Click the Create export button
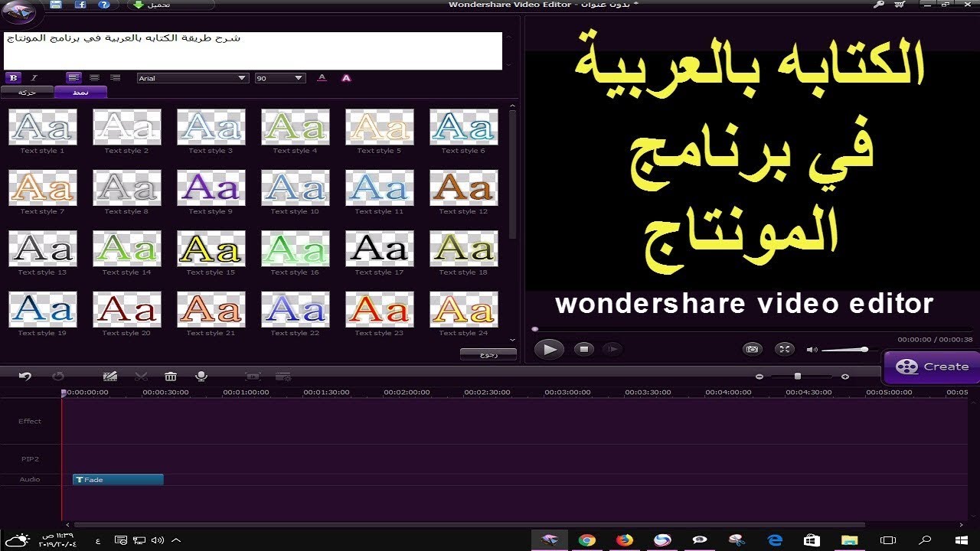 [932, 367]
